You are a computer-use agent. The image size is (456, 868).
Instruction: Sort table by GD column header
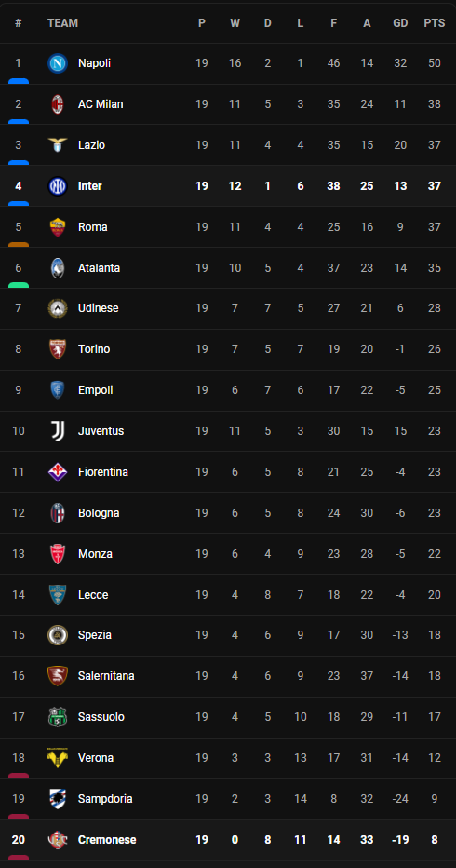[400, 23]
